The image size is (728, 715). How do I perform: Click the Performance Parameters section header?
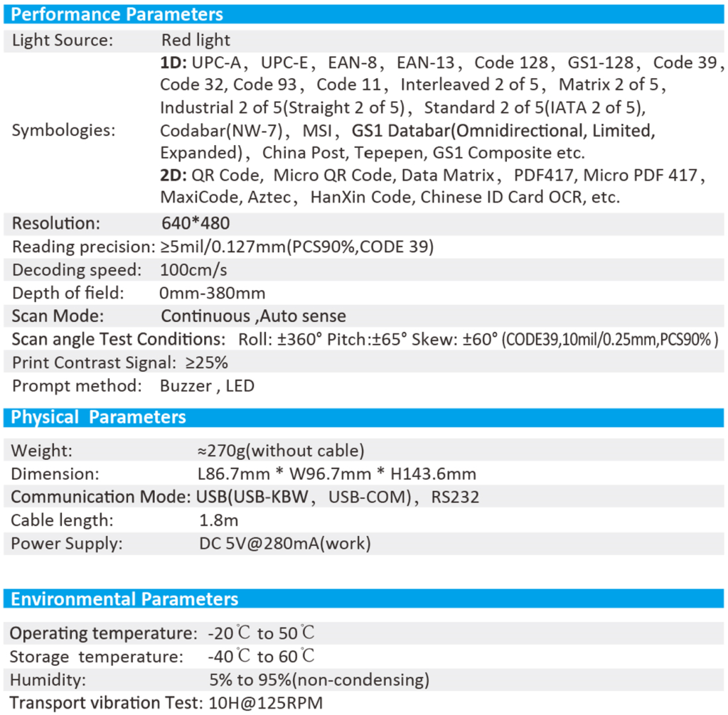[117, 14]
